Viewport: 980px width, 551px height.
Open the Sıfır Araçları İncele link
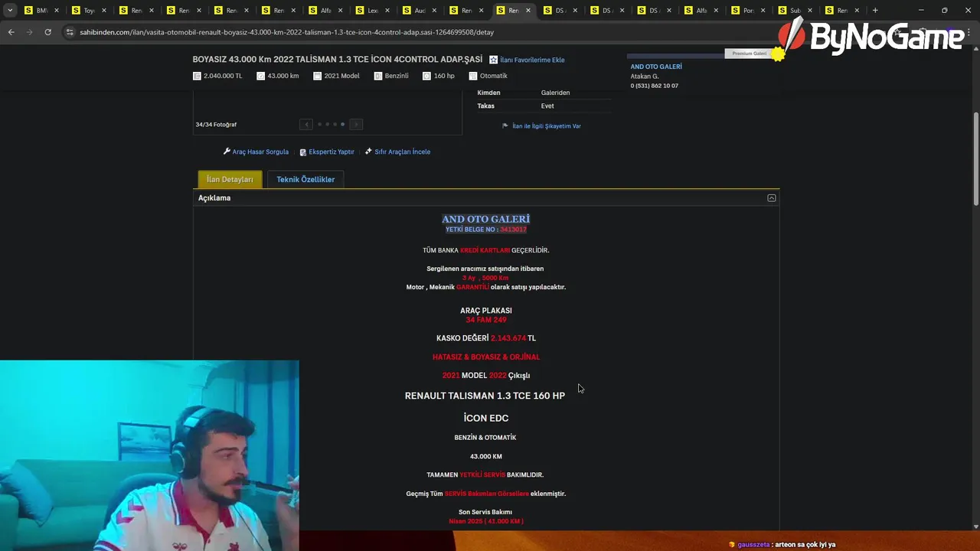pos(403,152)
